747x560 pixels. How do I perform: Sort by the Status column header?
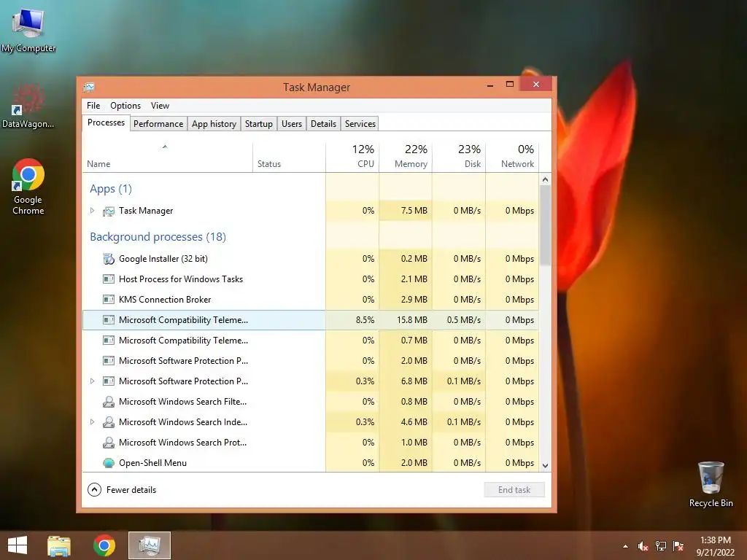289,157
